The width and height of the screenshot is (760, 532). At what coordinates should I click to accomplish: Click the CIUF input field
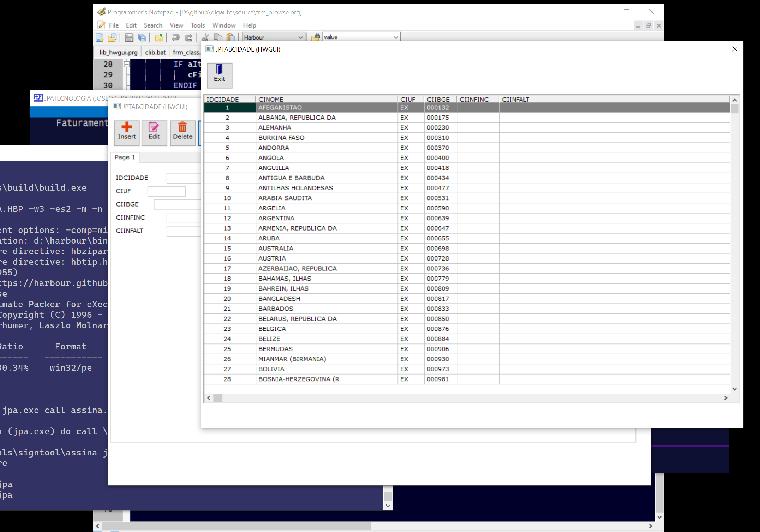pyautogui.click(x=166, y=191)
